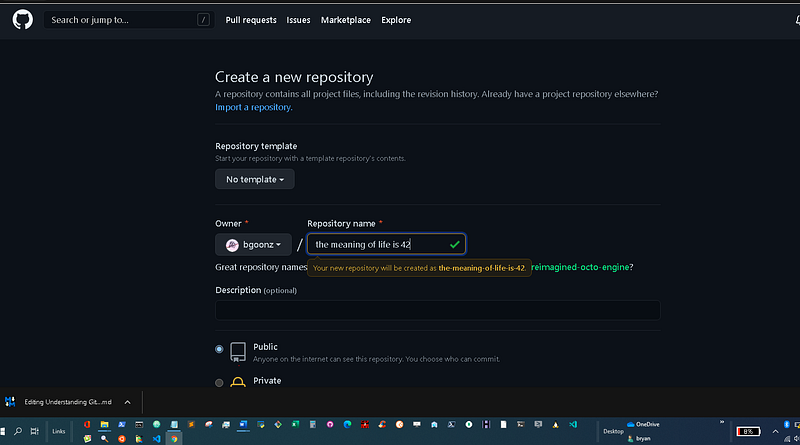Go to Marketplace in the top navigation
The height and width of the screenshot is (445, 800).
(x=345, y=20)
